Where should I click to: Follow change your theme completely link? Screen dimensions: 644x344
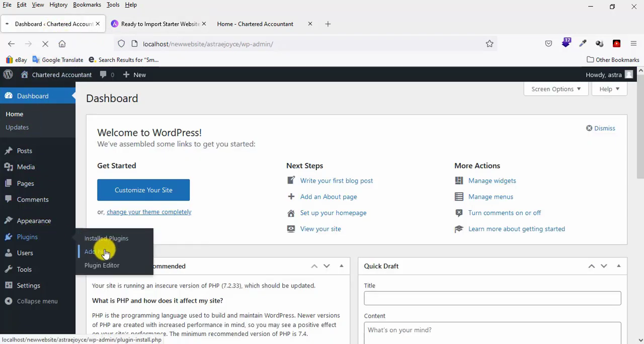pos(149,212)
